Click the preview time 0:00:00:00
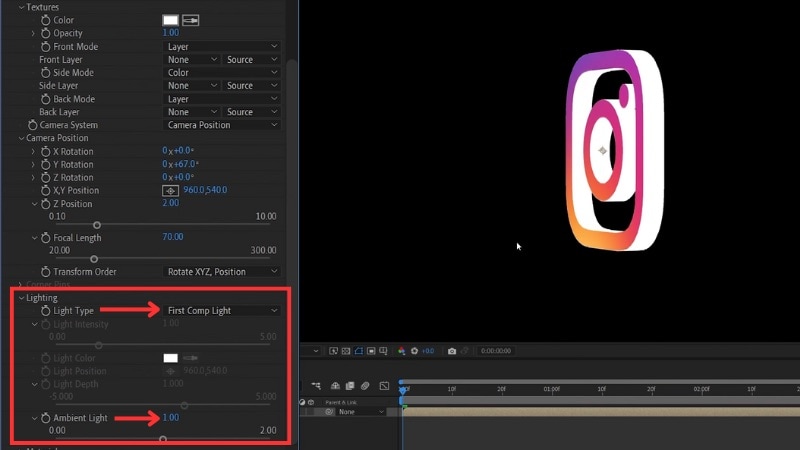This screenshot has width=800, height=450. [x=496, y=351]
